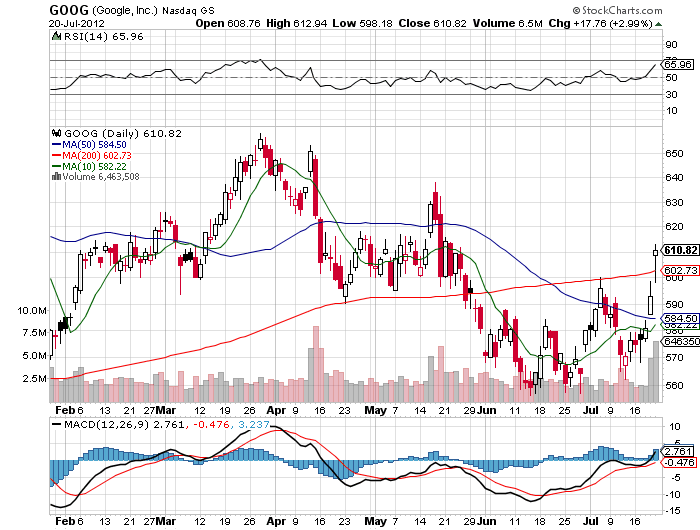Viewport: 700px width, 530px height.
Task: Click the 20-Jul-2012 date label
Action: [x=76, y=24]
